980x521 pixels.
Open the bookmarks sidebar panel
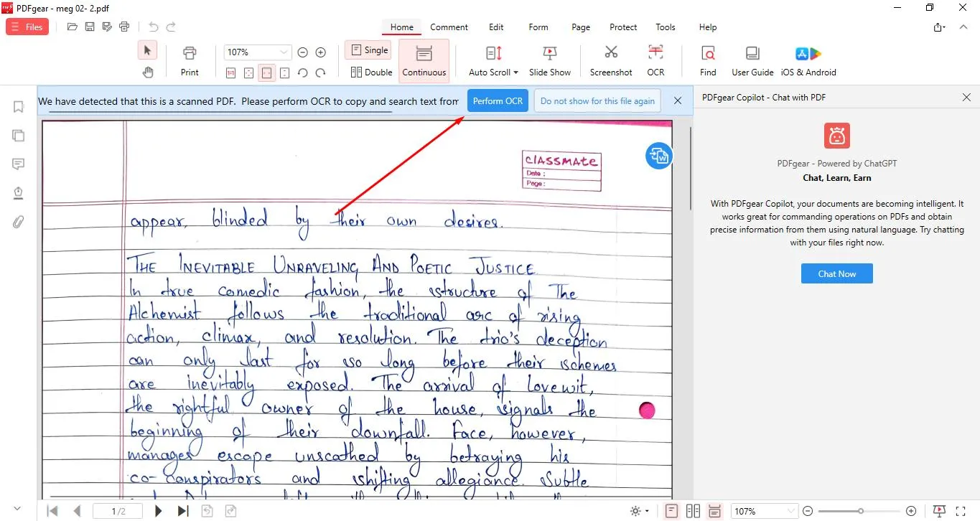point(19,107)
